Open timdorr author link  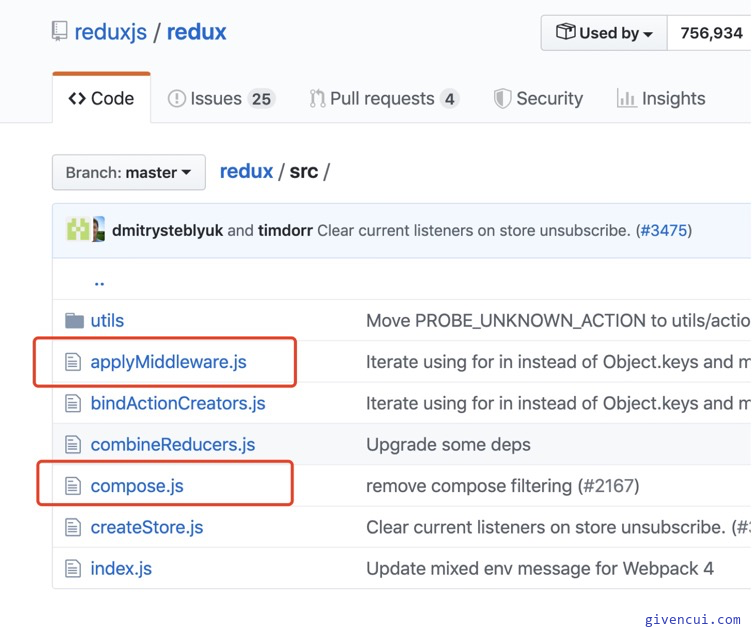285,230
